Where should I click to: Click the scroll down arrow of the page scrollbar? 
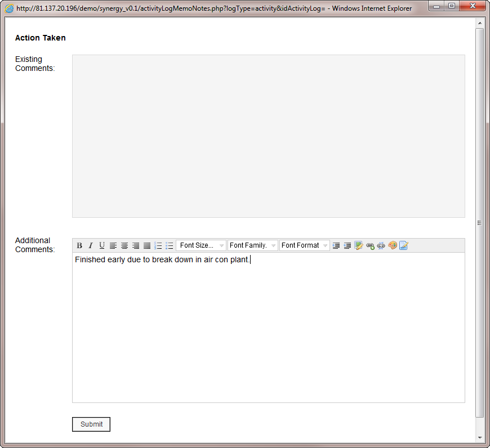pos(480,437)
